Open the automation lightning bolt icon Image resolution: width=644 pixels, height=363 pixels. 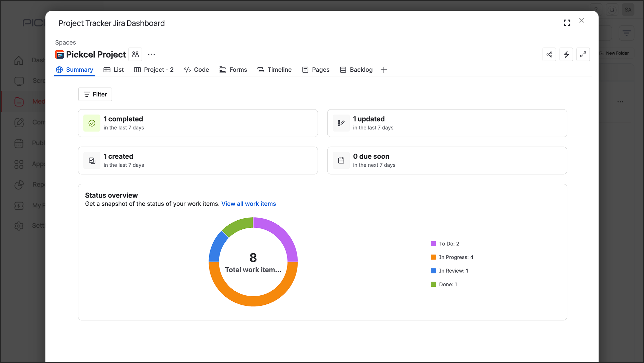point(566,55)
